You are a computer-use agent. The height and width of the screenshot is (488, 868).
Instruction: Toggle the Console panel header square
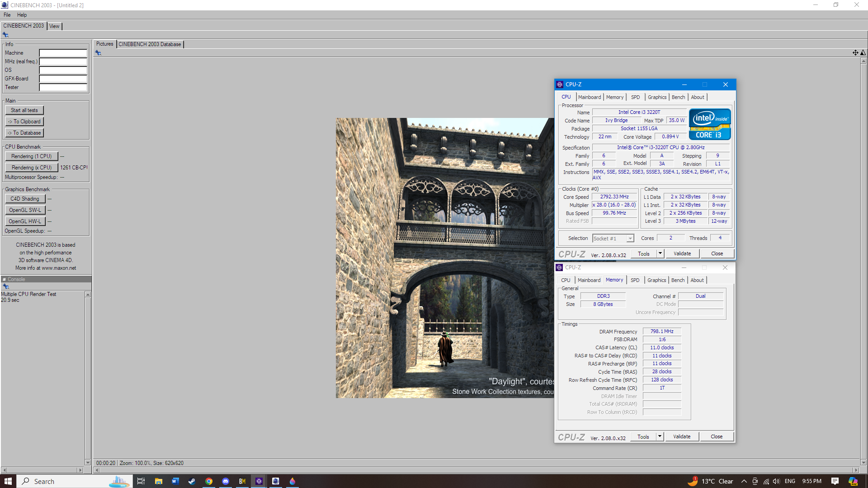click(4, 279)
